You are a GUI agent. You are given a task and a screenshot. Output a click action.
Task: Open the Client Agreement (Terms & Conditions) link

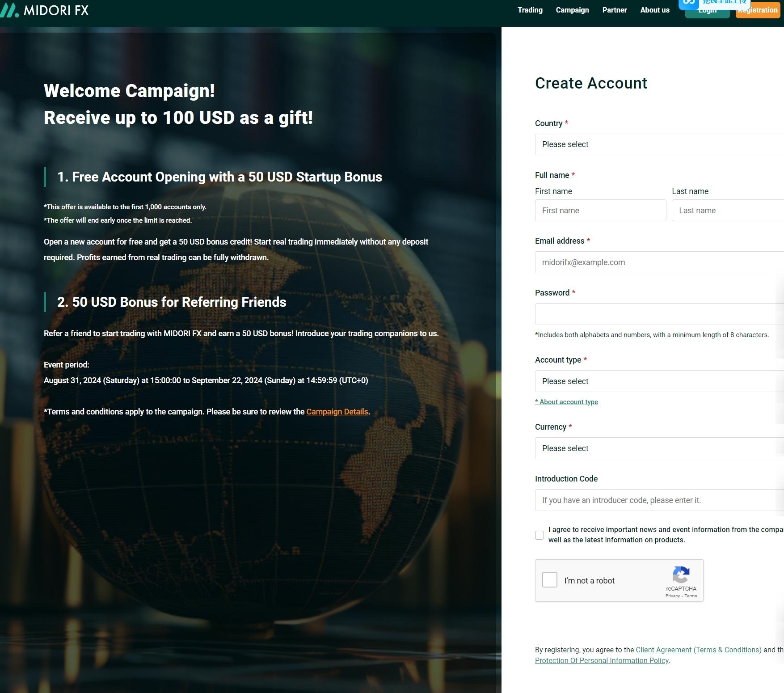699,650
